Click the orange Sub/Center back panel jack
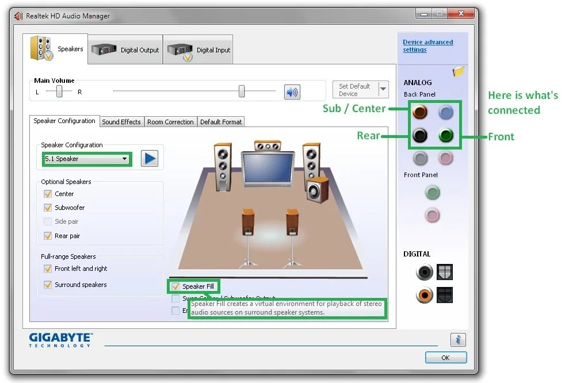This screenshot has width=588, height=383. pos(420,112)
